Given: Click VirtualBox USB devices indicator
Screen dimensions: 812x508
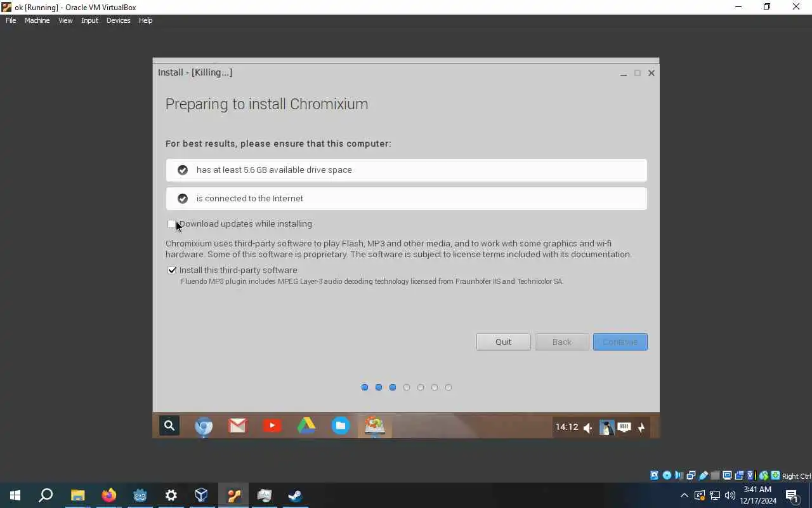Looking at the screenshot, I should (703, 476).
